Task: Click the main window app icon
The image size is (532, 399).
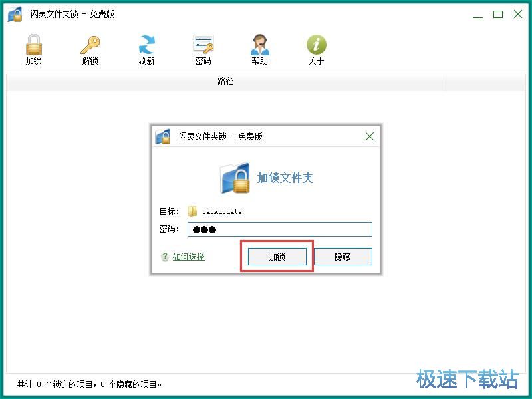Action: click(x=15, y=14)
